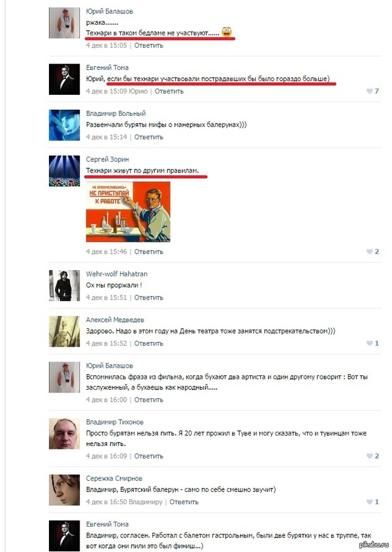This screenshot has height=552, width=392.
Task: Open Владимир Тихонов's profile avatar
Action: (x=64, y=434)
